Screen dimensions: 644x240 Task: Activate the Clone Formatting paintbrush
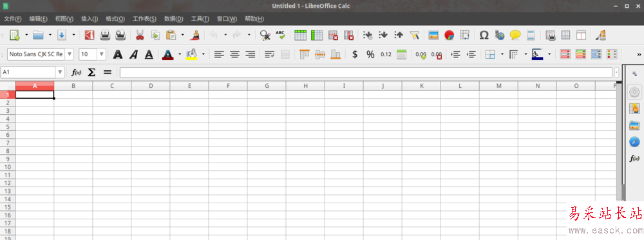pyautogui.click(x=194, y=35)
